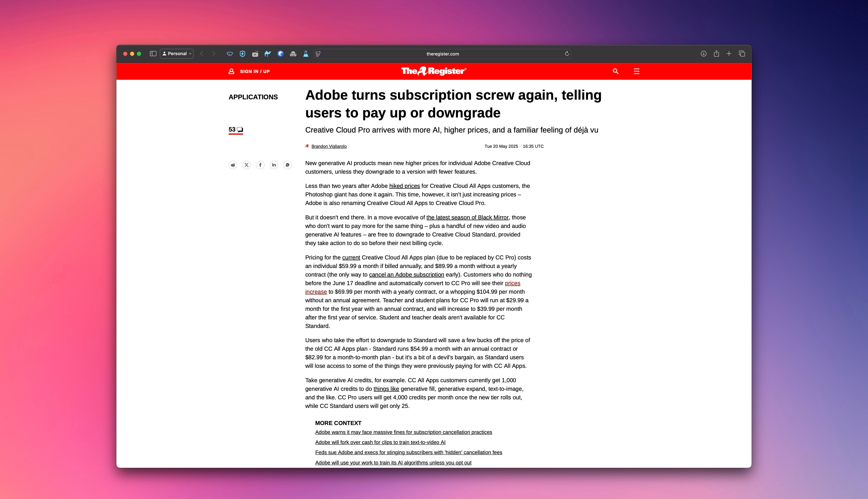Open the Personal profile dropdown
868x499 pixels.
pos(177,54)
